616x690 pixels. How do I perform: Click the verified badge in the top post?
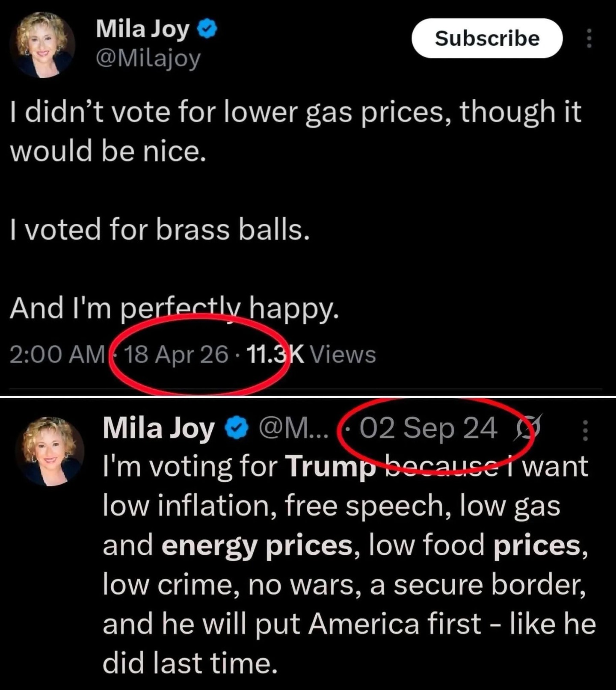pos(207,30)
